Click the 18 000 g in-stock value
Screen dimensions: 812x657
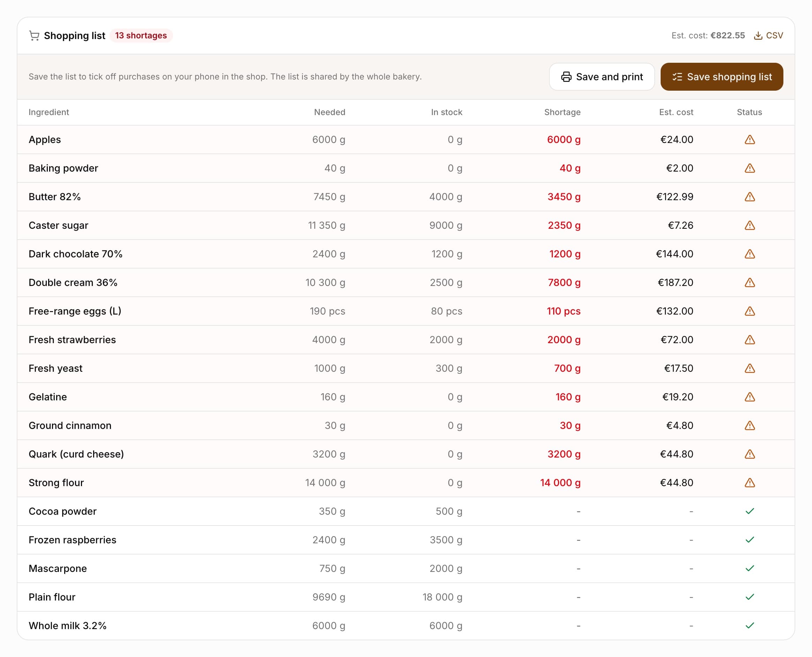coord(442,597)
